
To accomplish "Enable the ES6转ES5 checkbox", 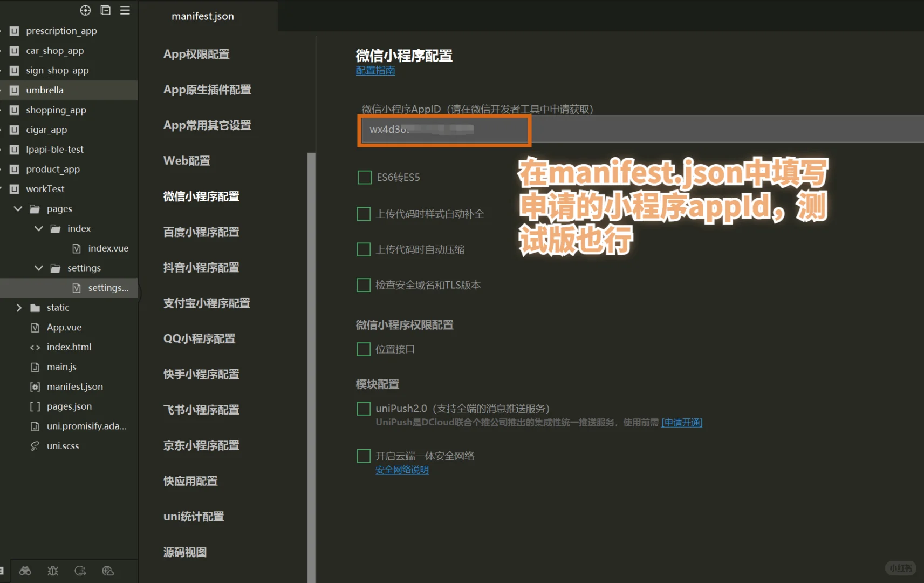I will point(364,177).
